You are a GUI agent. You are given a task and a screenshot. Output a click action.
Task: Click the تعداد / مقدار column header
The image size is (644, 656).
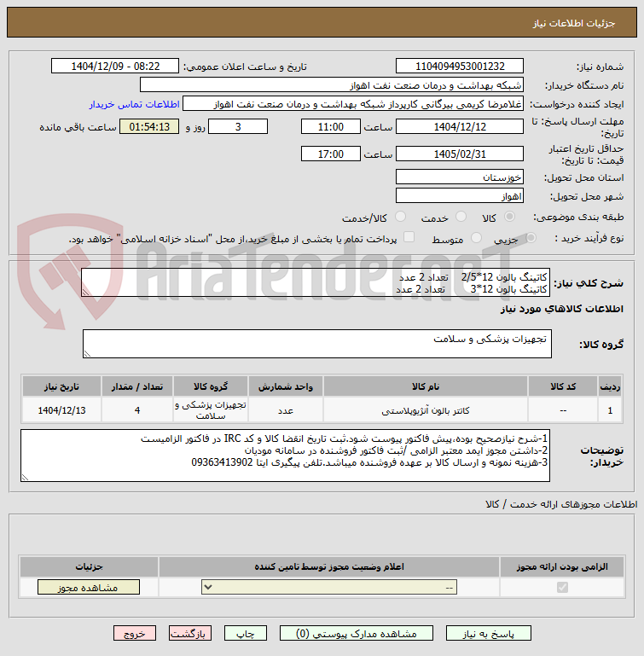pyautogui.click(x=137, y=386)
